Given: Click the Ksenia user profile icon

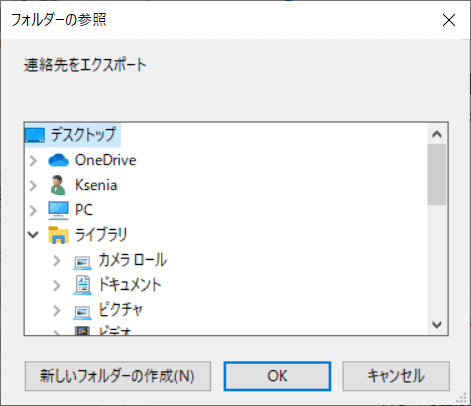Looking at the screenshot, I should click(x=58, y=185).
